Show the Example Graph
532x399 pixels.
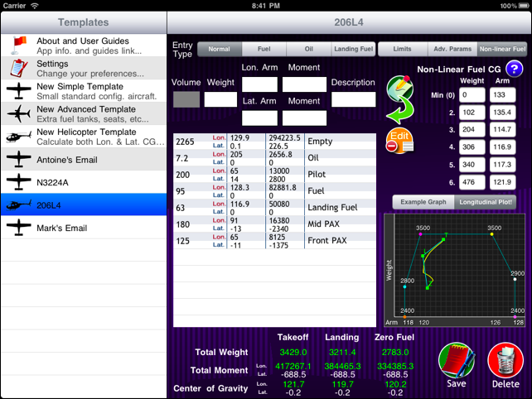click(x=423, y=201)
